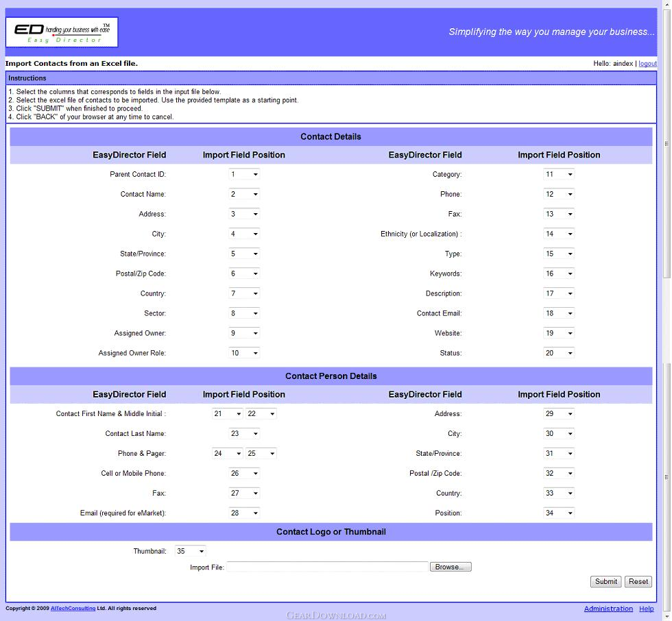The width and height of the screenshot is (672, 621).
Task: Expand the Thumbnail position dropdown
Action: (191, 551)
